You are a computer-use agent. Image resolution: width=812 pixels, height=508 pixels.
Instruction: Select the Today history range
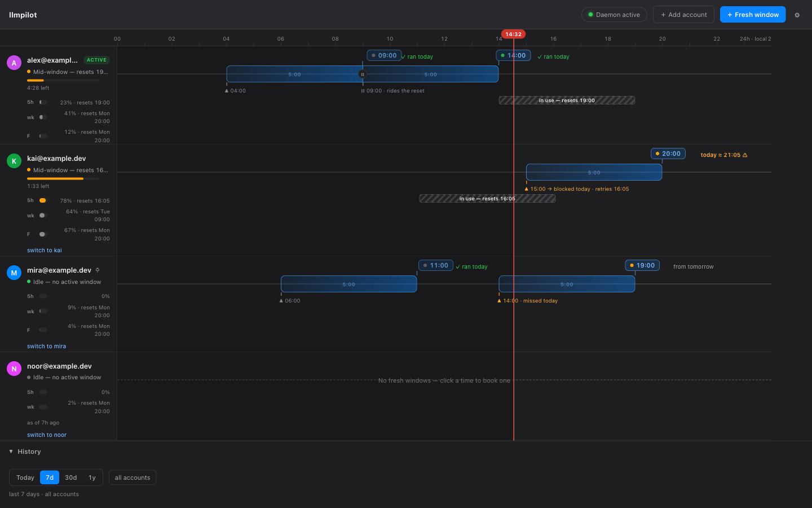click(25, 478)
